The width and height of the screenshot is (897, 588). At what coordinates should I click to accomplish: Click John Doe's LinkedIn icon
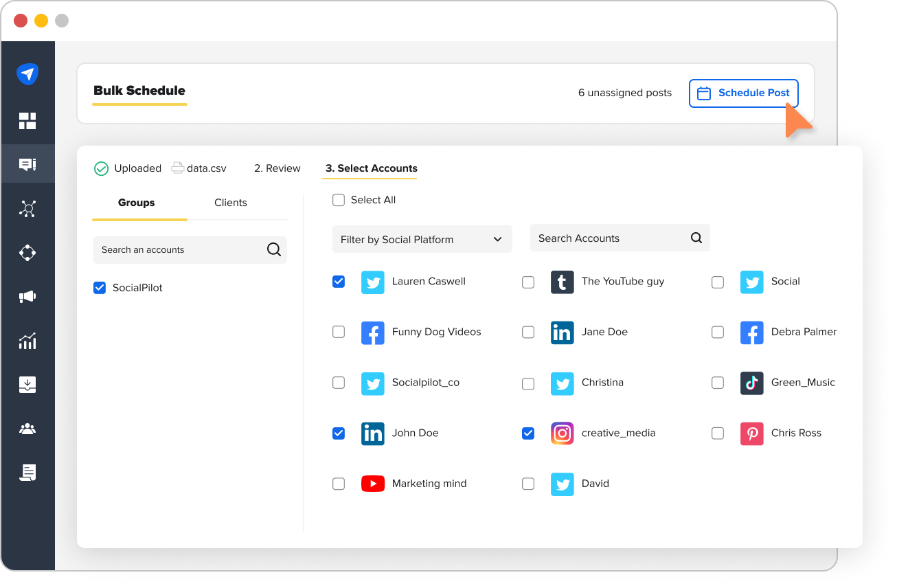click(373, 433)
